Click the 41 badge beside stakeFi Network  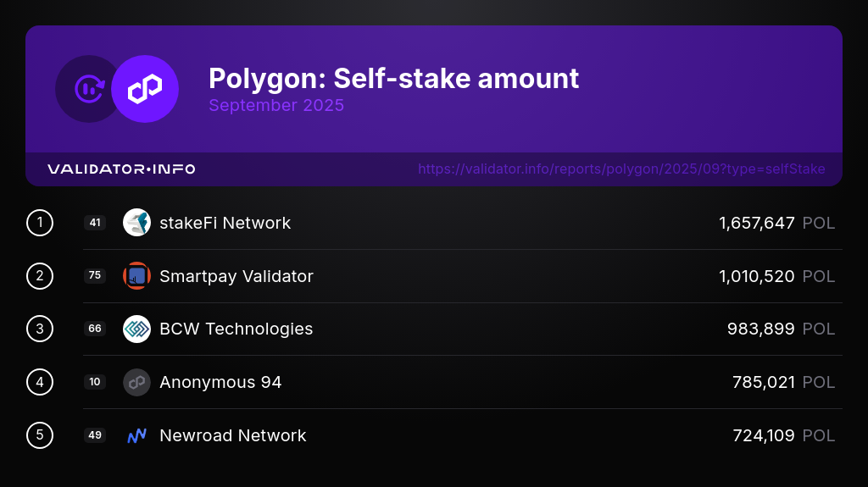coord(95,223)
